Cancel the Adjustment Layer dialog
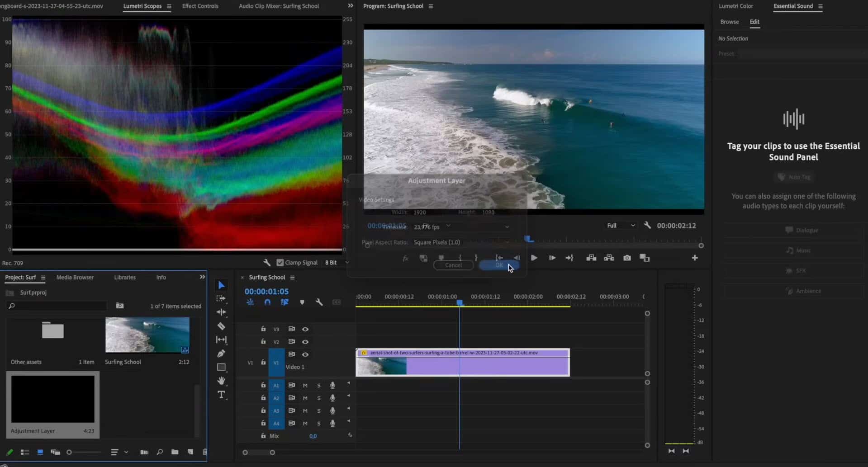868x467 pixels. 453,265
